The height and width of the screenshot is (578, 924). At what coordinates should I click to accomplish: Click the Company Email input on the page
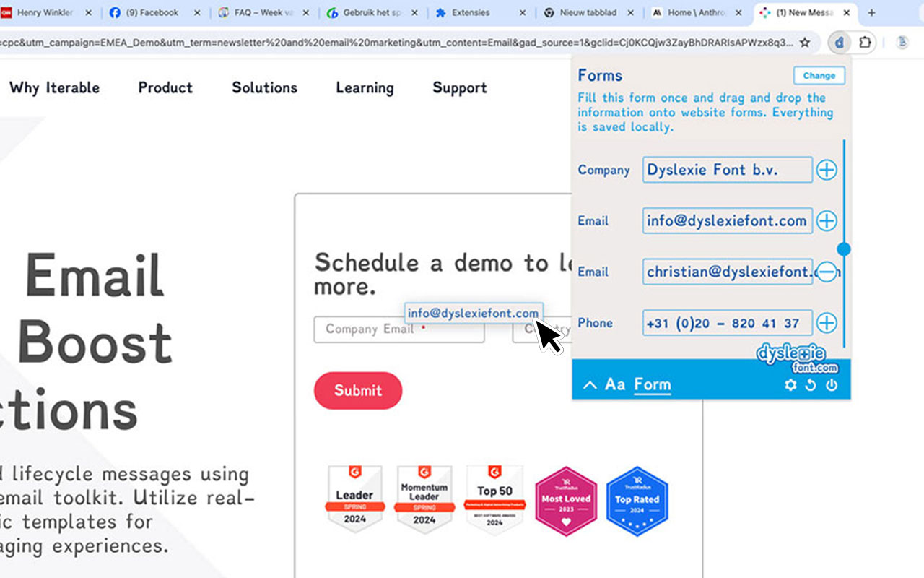tap(399, 329)
